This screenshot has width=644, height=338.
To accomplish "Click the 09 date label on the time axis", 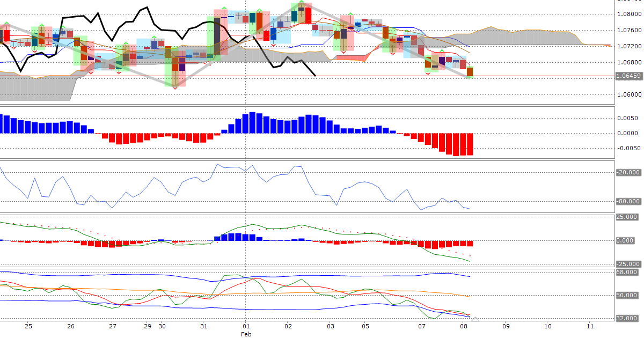I will coord(505,326).
